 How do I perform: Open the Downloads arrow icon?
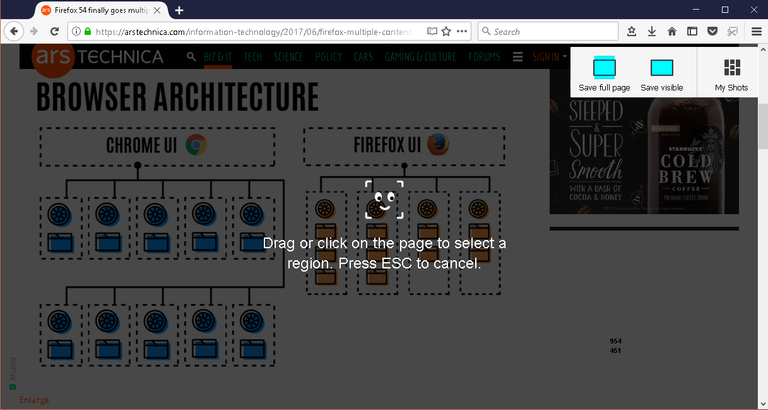click(651, 32)
